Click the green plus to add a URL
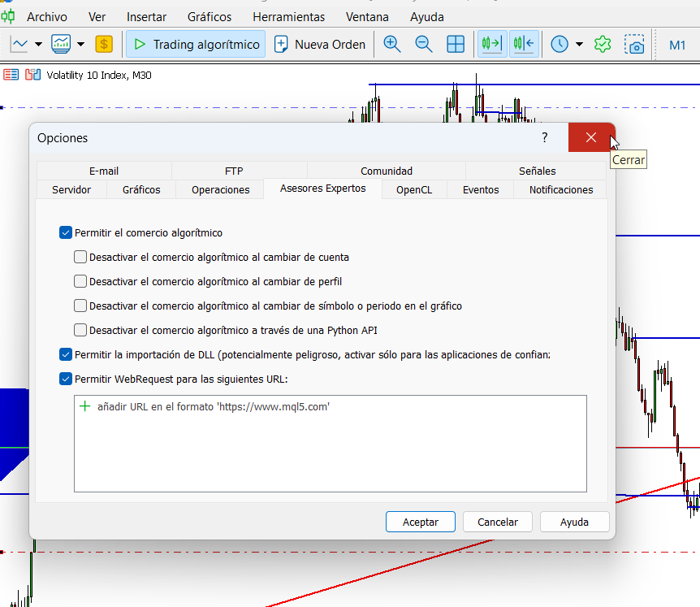700x607 pixels. [84, 406]
